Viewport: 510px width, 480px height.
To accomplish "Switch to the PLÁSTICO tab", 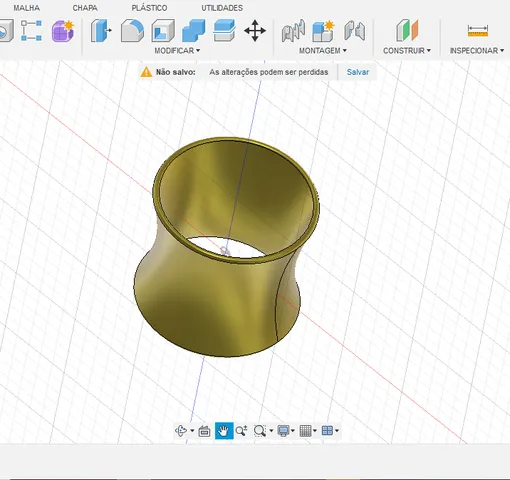I will coord(149,8).
